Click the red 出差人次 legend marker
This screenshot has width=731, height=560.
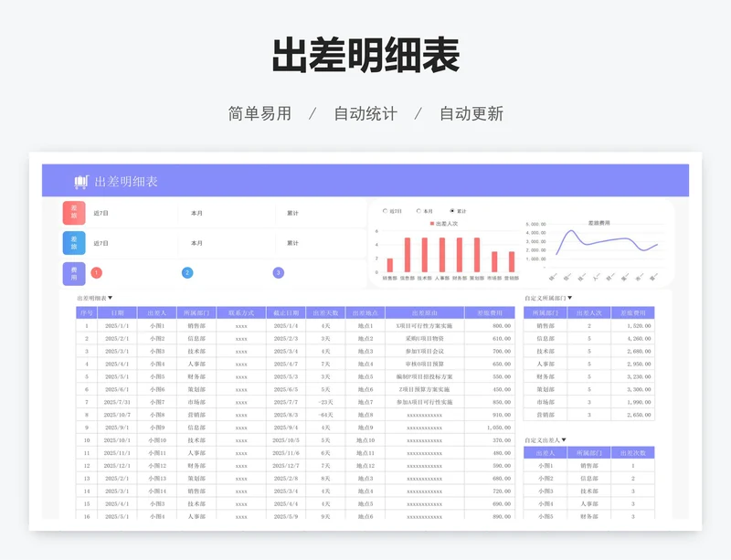pyautogui.click(x=432, y=224)
